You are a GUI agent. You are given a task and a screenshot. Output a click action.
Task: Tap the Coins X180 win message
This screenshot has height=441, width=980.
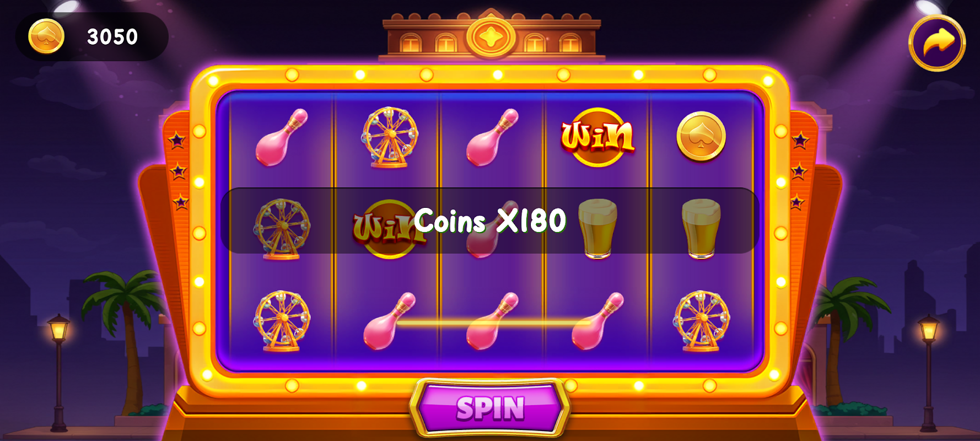click(490, 220)
